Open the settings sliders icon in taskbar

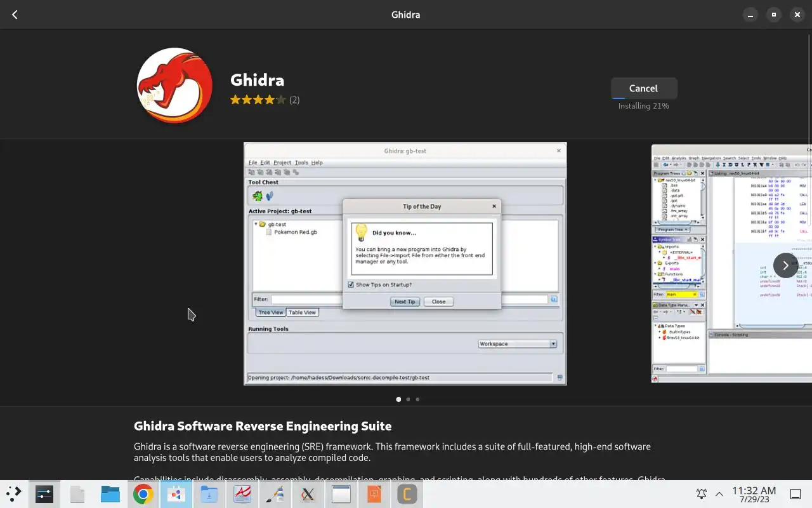coord(44,494)
